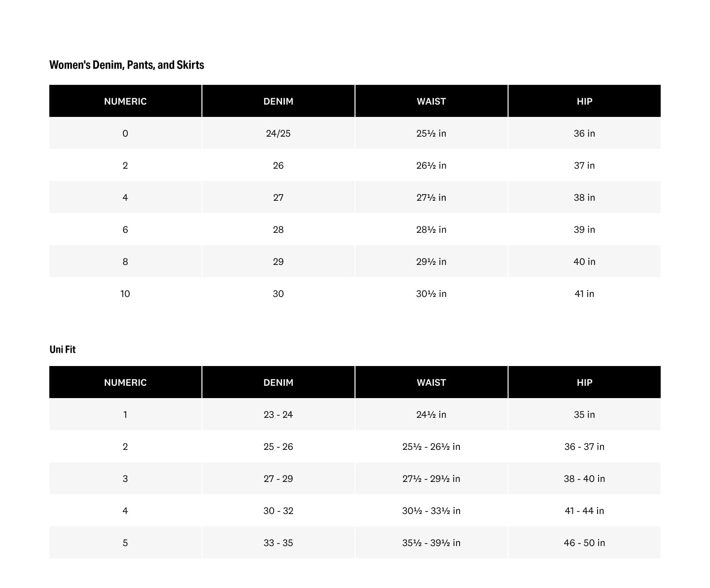Select the 25½ in waist cell

click(431, 133)
